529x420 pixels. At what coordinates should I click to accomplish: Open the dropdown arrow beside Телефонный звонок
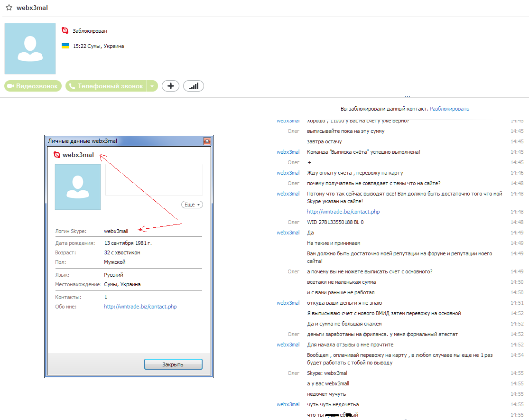pyautogui.click(x=152, y=86)
